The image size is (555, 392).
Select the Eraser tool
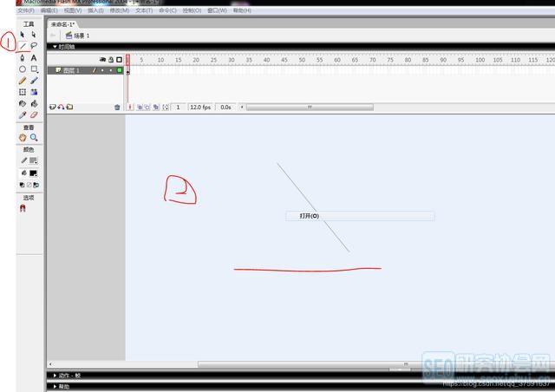coord(34,115)
